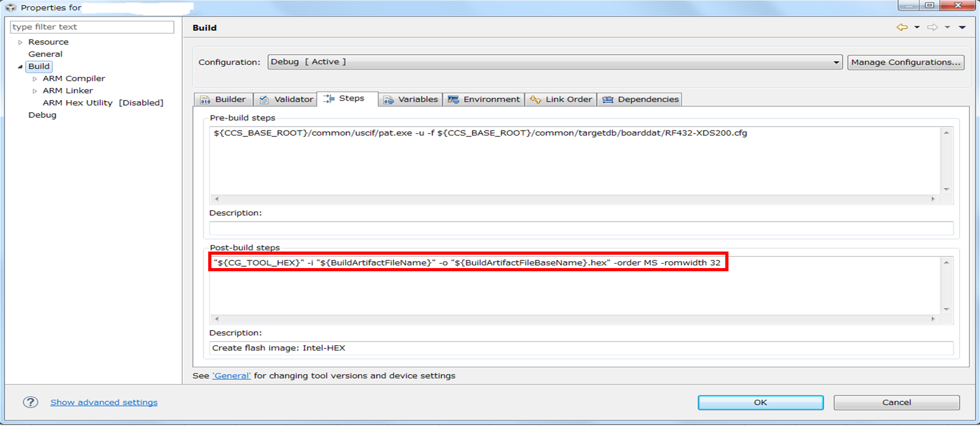Screen dimensions: 980x426
Task: Switch to the Environment tab
Action: [483, 99]
